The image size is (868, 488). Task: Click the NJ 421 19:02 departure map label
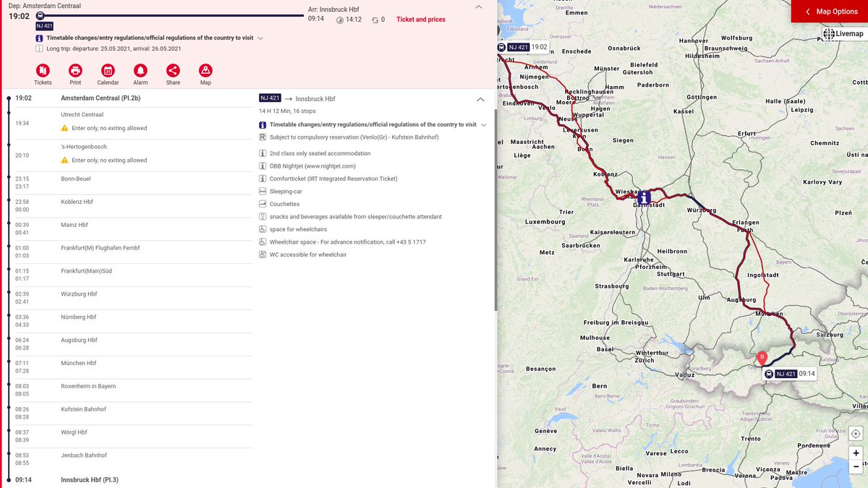[523, 47]
